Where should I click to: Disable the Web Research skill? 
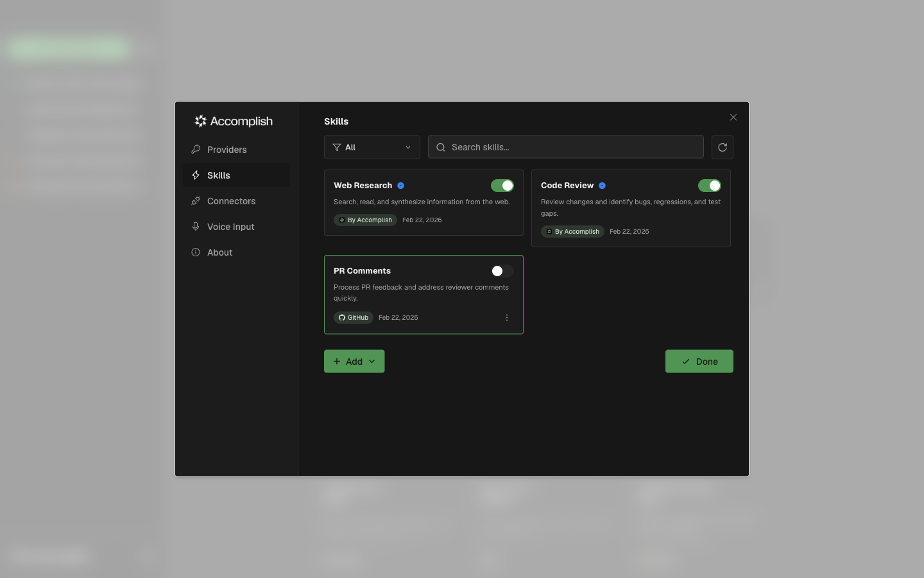502,185
